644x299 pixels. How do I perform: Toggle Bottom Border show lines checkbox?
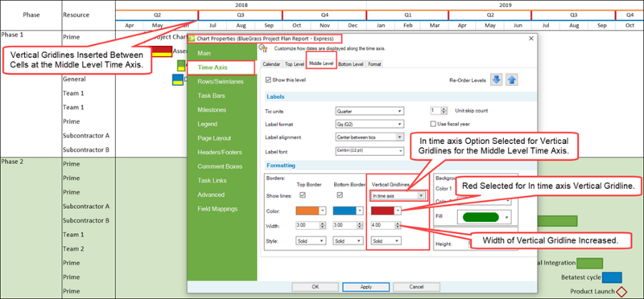[340, 195]
